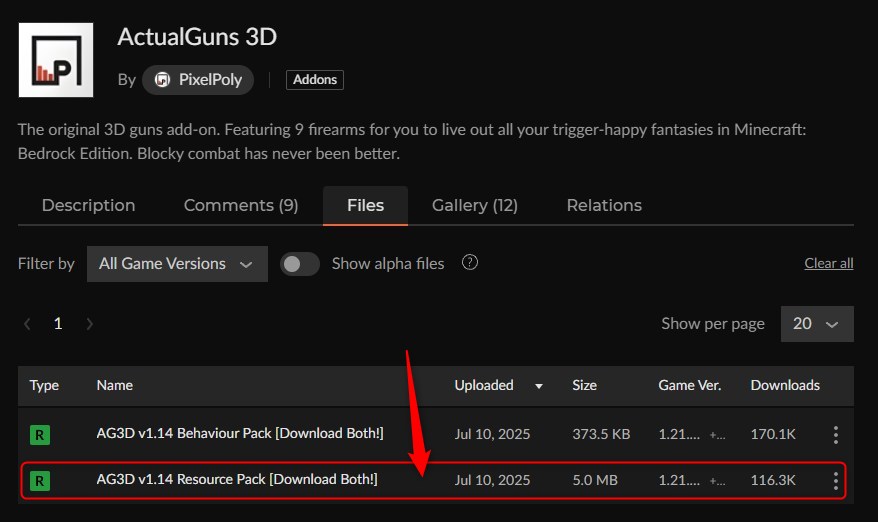
Task: Click the ActualGuns 3D title
Action: pyautogui.click(x=197, y=37)
